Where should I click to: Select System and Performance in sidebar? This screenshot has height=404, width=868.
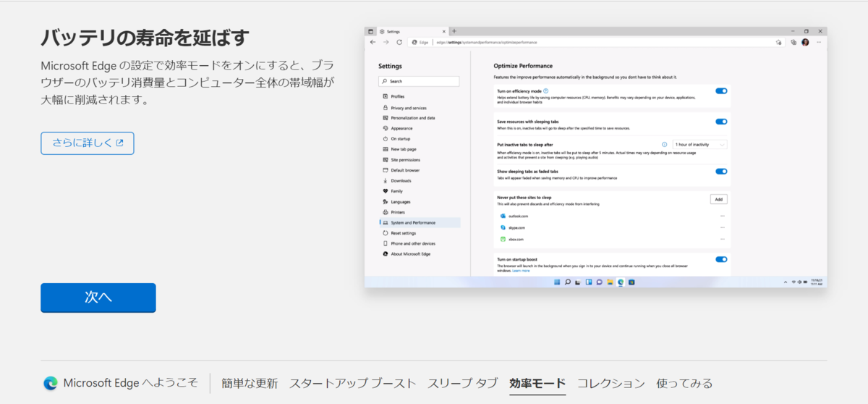420,222
